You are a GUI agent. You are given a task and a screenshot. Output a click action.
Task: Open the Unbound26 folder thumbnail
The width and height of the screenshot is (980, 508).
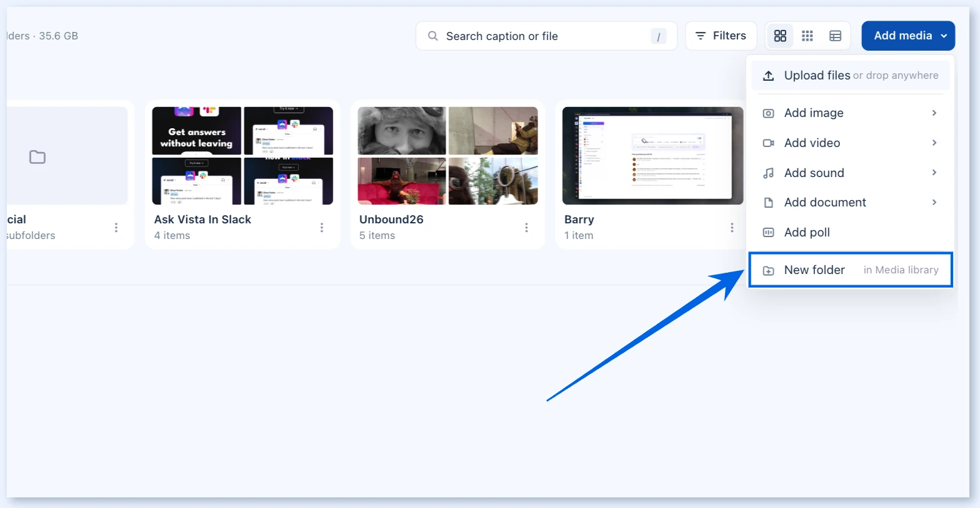447,156
